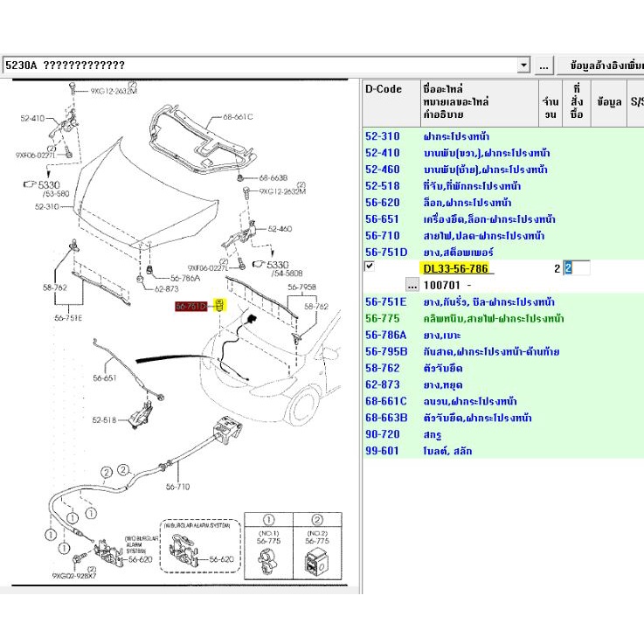Select the 56-710 cable label in diagram
Screen dimensions: 644x644
177,488
